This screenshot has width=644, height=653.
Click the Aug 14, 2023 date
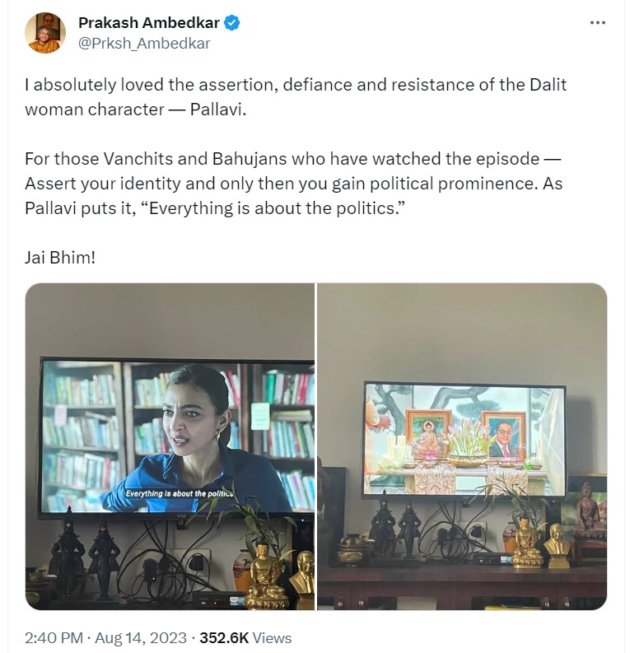(141, 637)
